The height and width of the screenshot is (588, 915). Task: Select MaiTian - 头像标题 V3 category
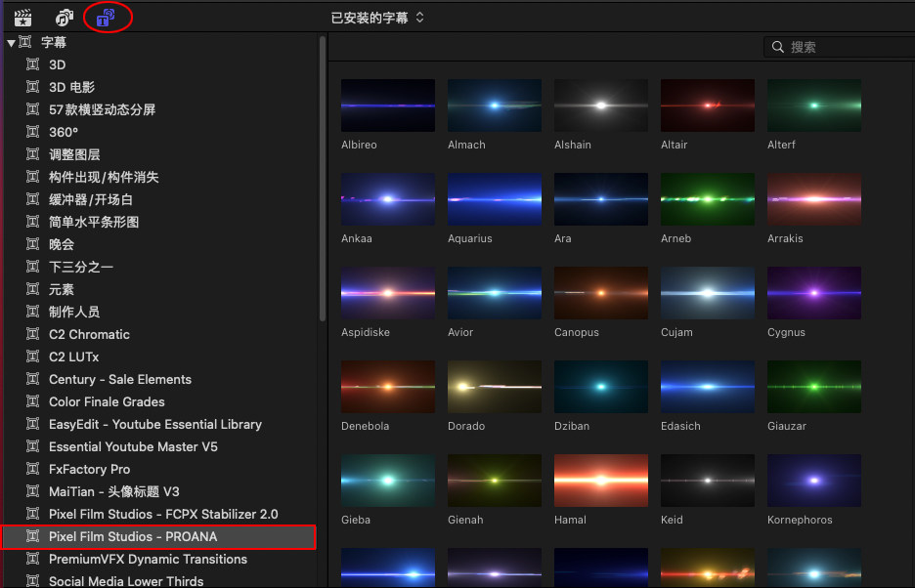tap(160, 491)
